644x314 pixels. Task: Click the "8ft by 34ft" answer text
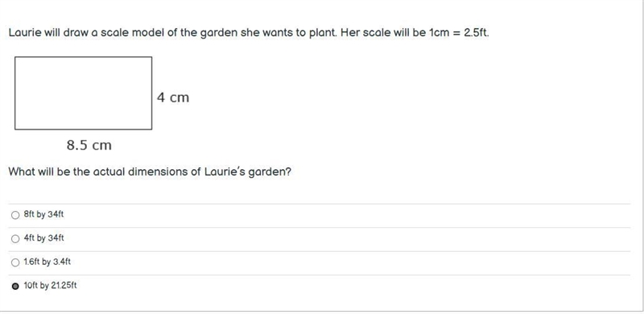pos(44,214)
